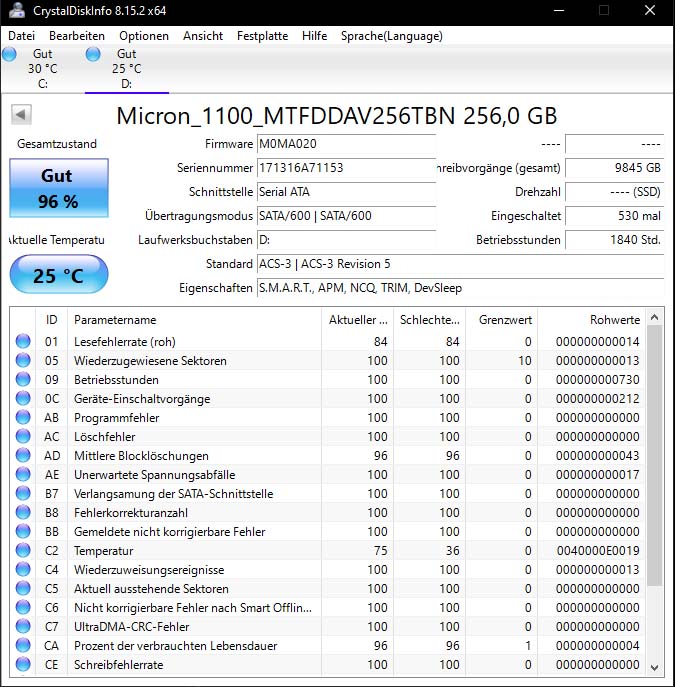Image resolution: width=675 pixels, height=687 pixels.
Task: Click status orb for Nicht korrigierbare Fehler nach Smart
Action: 23,607
